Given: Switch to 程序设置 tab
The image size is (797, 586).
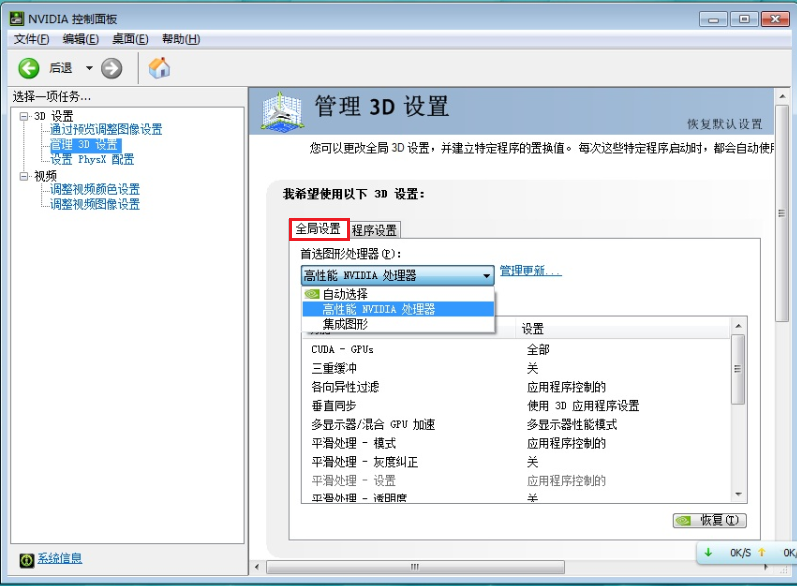Looking at the screenshot, I should coord(374,230).
